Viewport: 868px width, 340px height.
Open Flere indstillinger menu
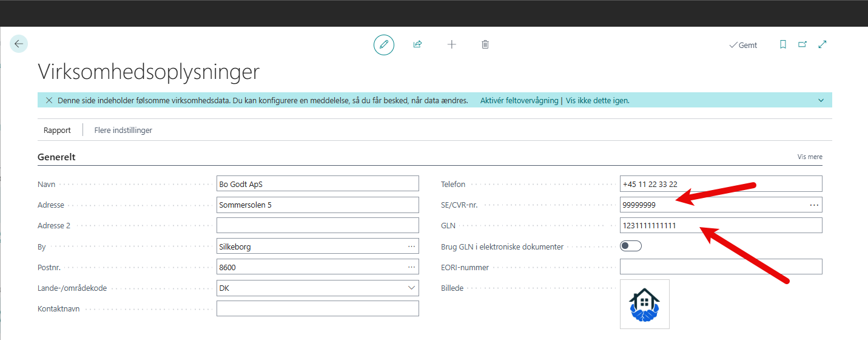pos(123,130)
